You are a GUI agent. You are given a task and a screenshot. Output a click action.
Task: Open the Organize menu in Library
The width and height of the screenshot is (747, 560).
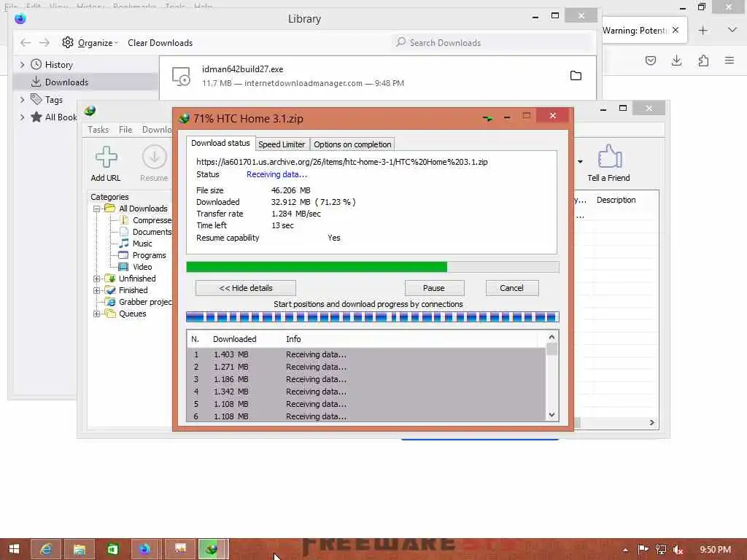click(97, 43)
